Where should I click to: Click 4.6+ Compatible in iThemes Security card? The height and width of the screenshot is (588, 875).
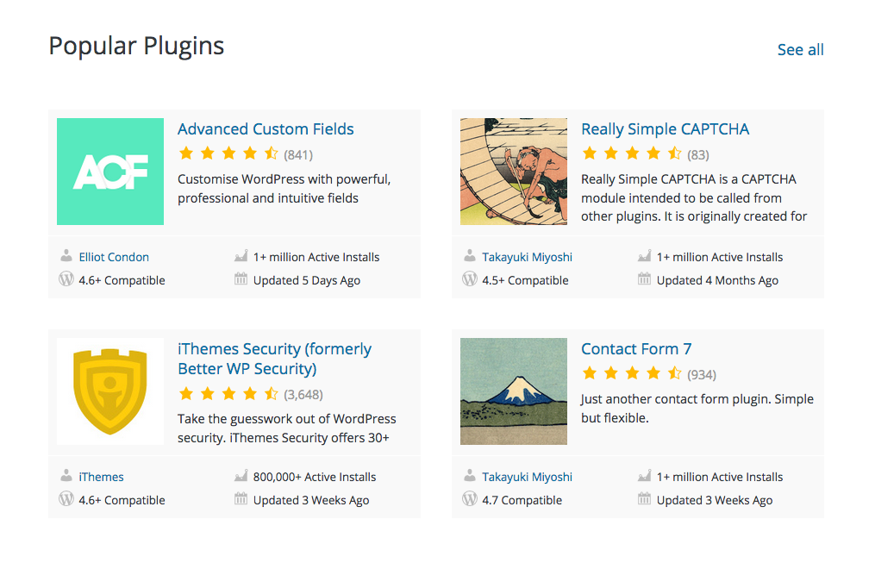coord(122,500)
